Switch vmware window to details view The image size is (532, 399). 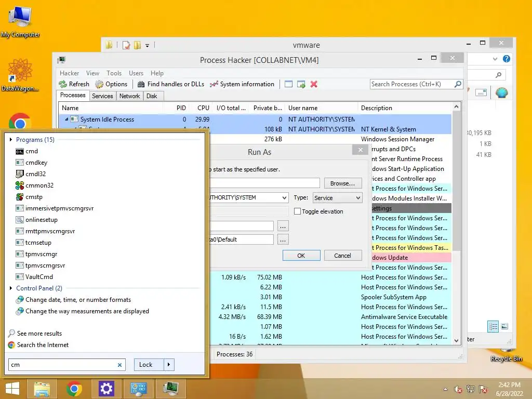pos(493,326)
